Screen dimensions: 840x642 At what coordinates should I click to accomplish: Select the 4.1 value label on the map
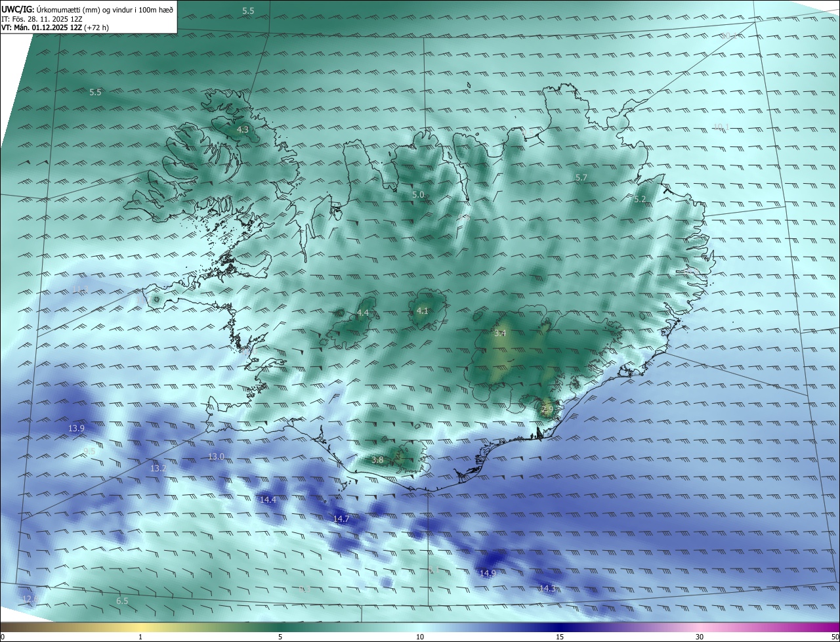tap(422, 311)
